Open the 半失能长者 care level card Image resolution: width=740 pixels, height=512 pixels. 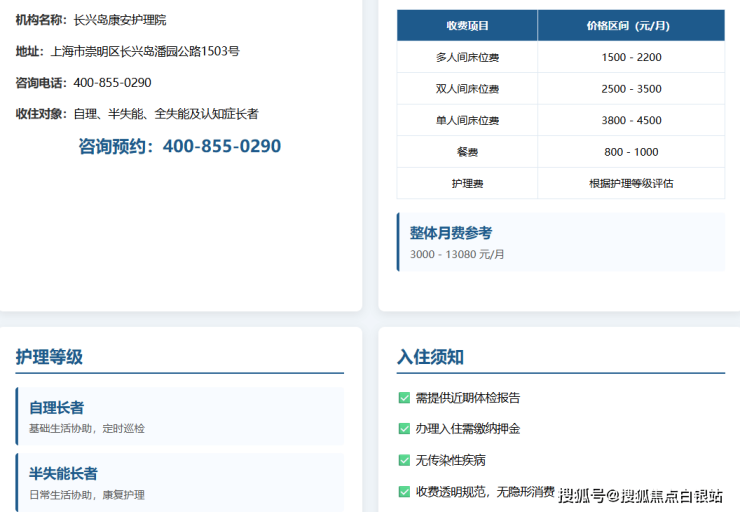(180, 482)
